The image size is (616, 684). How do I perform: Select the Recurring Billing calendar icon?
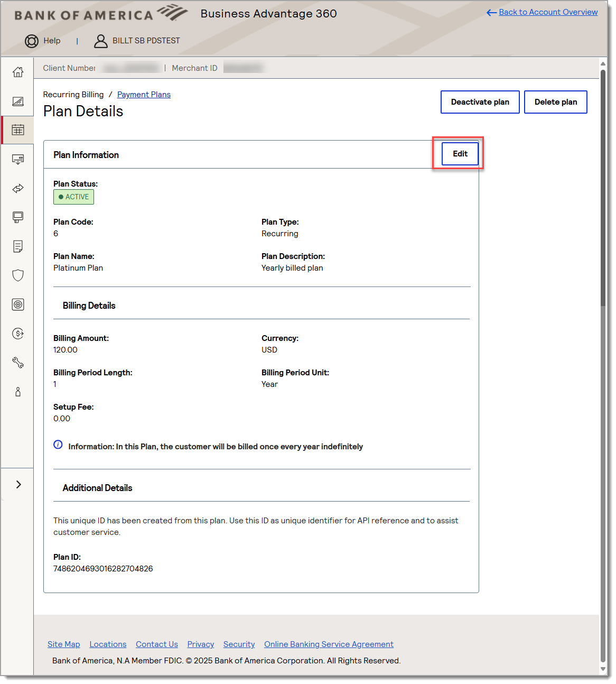(18, 130)
